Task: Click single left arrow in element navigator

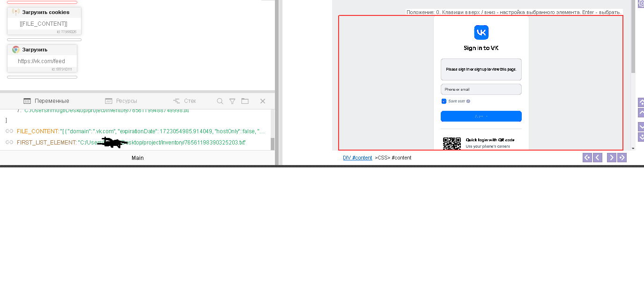Action: click(598, 158)
